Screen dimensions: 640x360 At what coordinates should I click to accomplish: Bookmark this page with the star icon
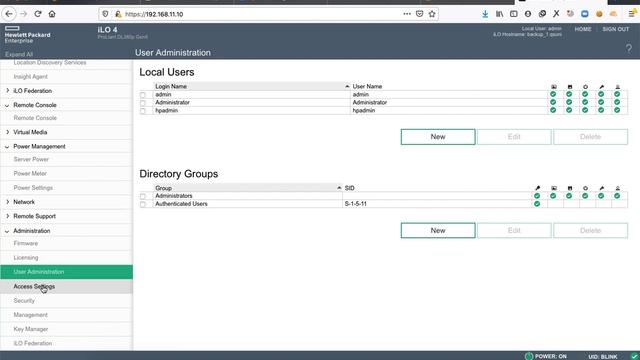432,14
